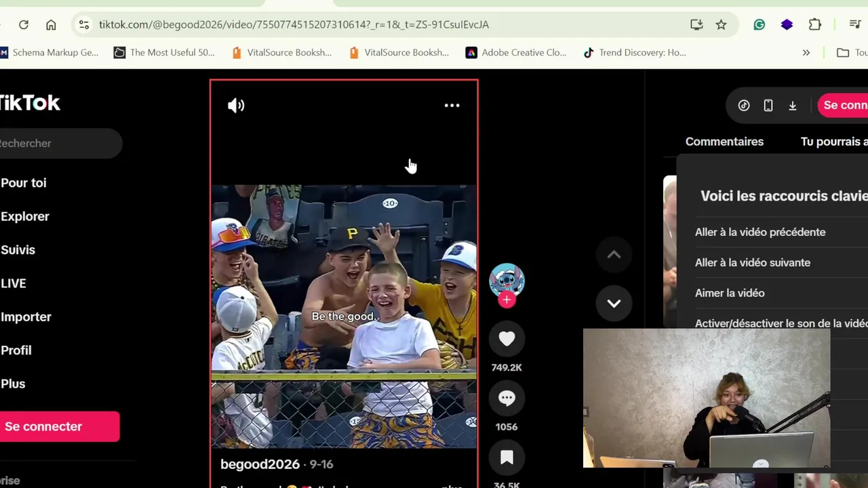Open Profil in sidebar

(16, 350)
